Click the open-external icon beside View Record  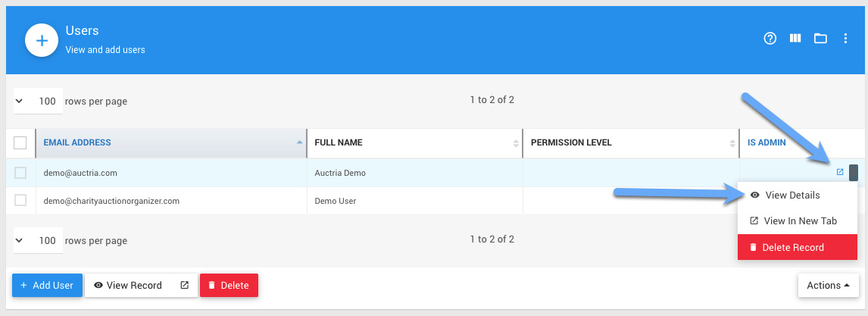coord(184,286)
